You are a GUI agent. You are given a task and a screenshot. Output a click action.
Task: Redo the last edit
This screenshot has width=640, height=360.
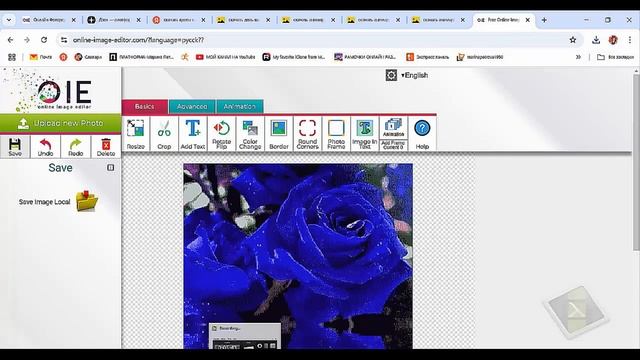(76, 147)
